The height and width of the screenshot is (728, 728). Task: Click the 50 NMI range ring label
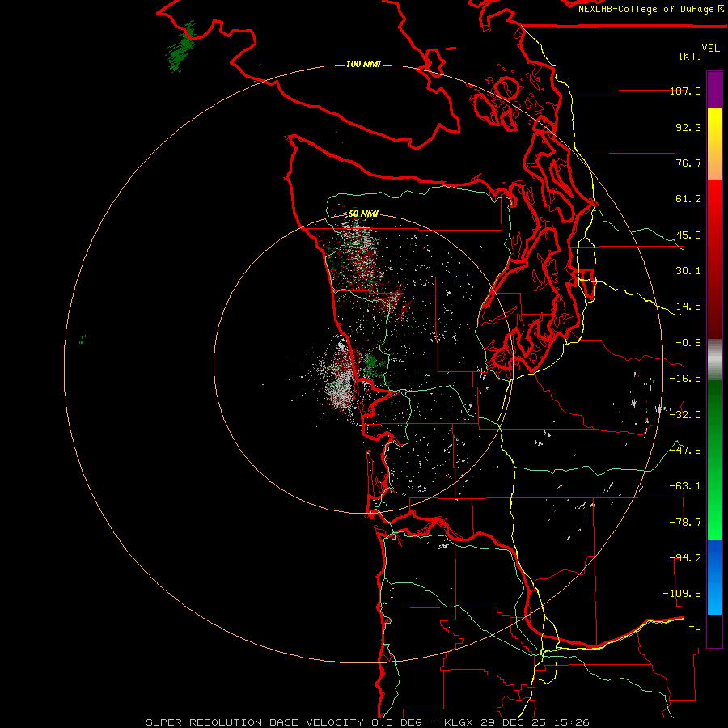(363, 214)
